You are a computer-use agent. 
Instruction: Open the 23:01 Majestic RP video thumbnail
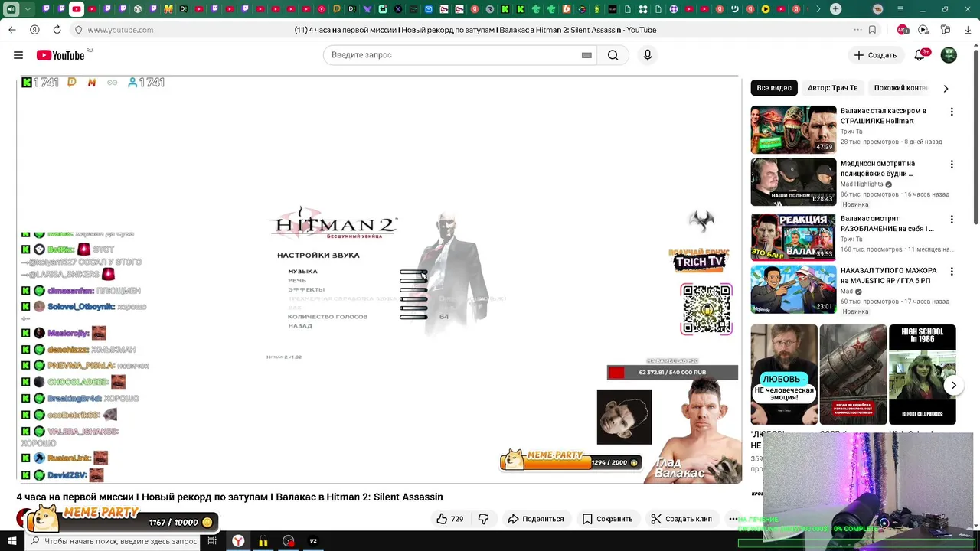pyautogui.click(x=793, y=289)
